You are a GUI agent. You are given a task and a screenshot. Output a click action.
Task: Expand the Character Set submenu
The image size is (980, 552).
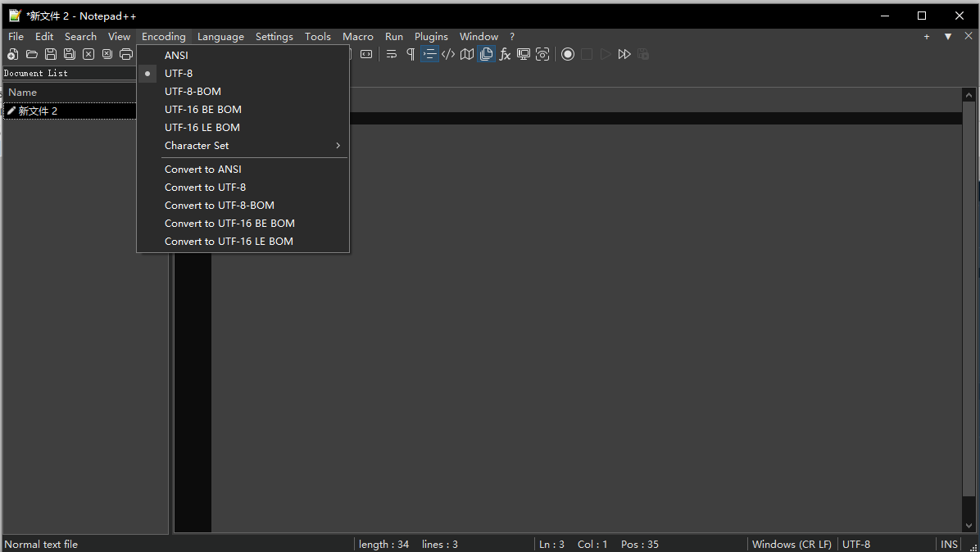point(243,146)
